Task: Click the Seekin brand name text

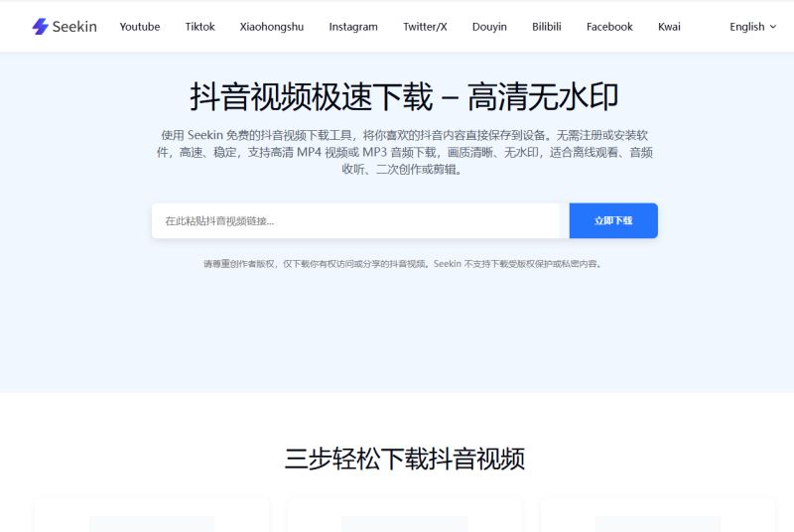Action: [x=74, y=27]
